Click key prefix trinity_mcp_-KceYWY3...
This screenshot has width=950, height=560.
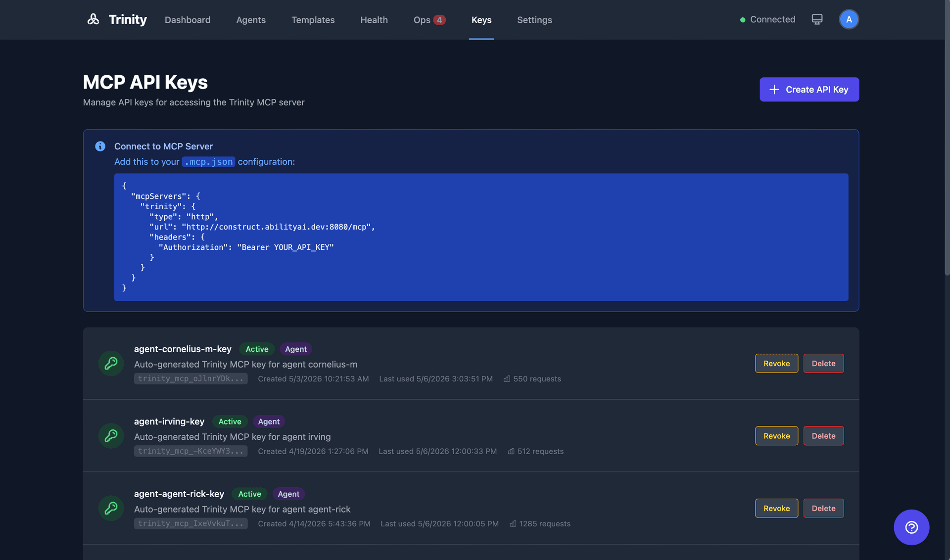[190, 451]
